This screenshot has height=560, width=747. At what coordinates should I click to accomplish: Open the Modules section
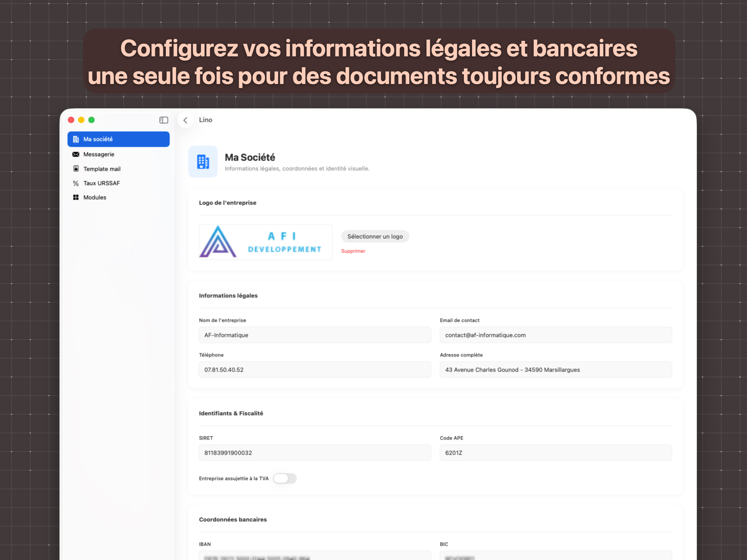pyautogui.click(x=118, y=197)
